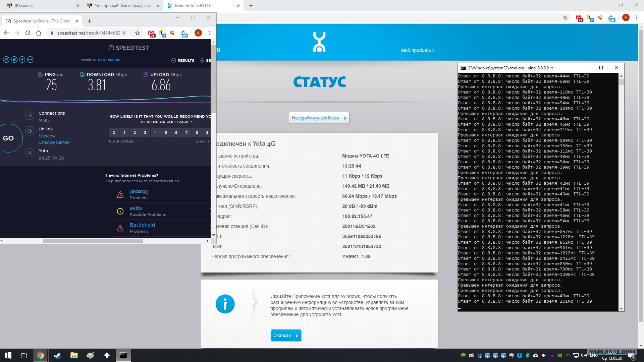644x362 pixels.
Task: Select Speedtest by Ookla tab
Action: (42, 21)
